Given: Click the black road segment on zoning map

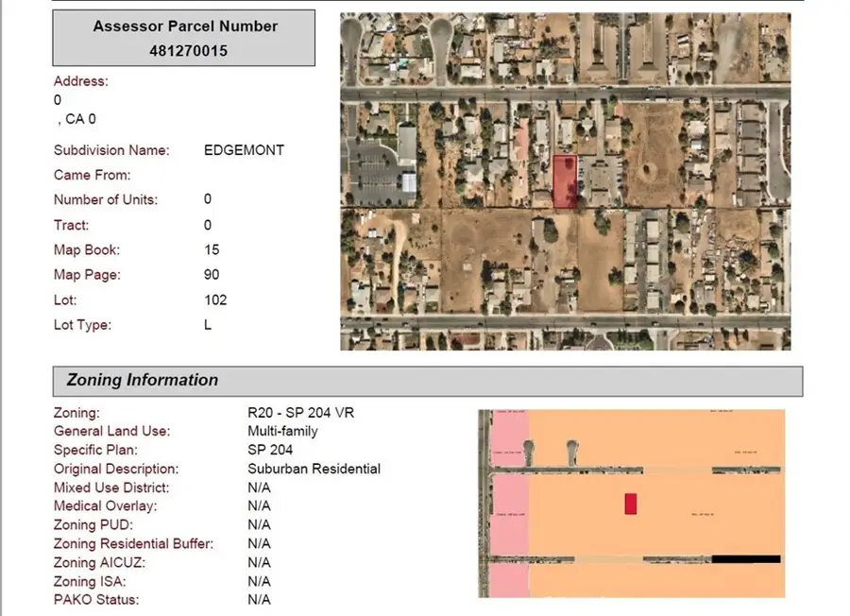Looking at the screenshot, I should [745, 558].
